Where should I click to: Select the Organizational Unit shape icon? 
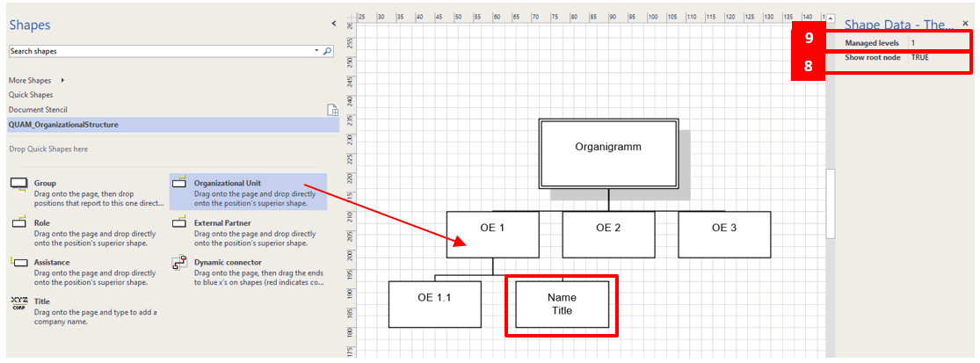click(178, 184)
